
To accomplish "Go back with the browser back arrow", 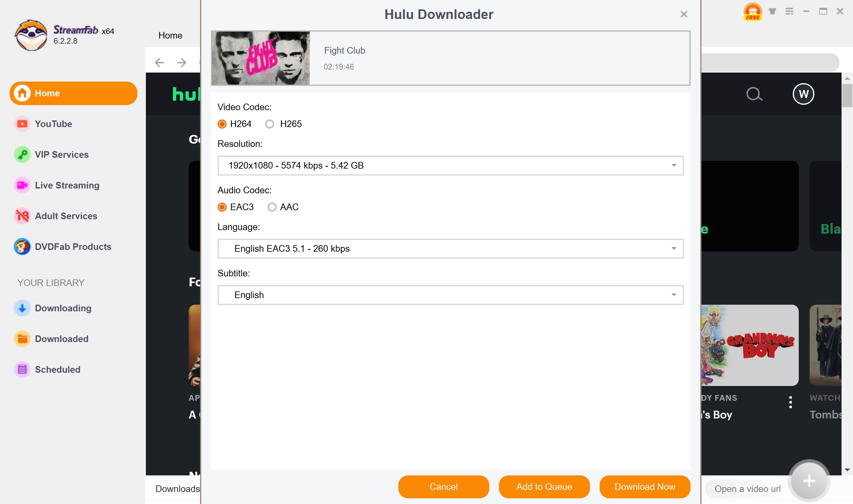I will (159, 63).
